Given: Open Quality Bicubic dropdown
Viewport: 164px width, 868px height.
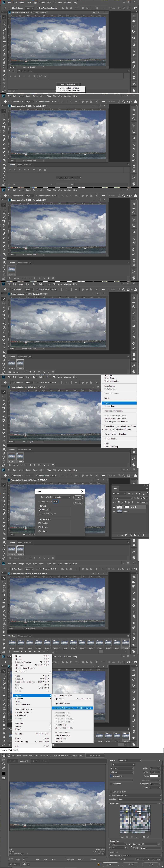Looking at the screenshot, I should [x=151, y=848].
